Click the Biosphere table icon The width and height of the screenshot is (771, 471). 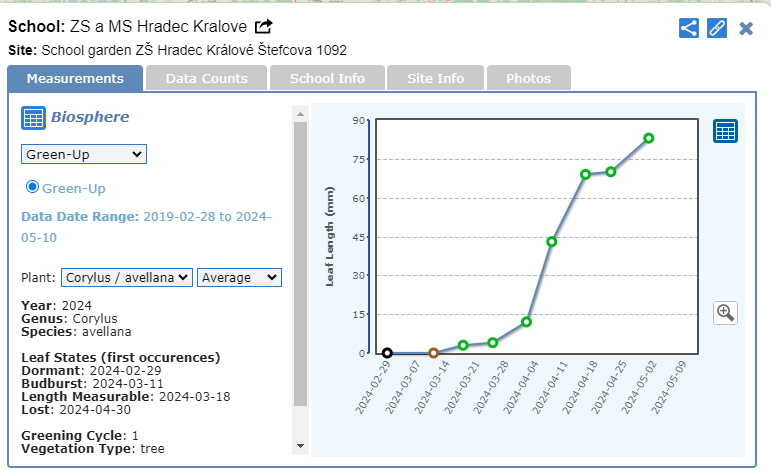click(33, 118)
